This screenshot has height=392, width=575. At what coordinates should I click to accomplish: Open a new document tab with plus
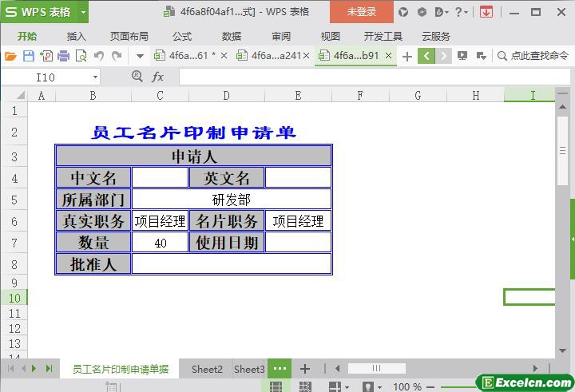point(407,56)
